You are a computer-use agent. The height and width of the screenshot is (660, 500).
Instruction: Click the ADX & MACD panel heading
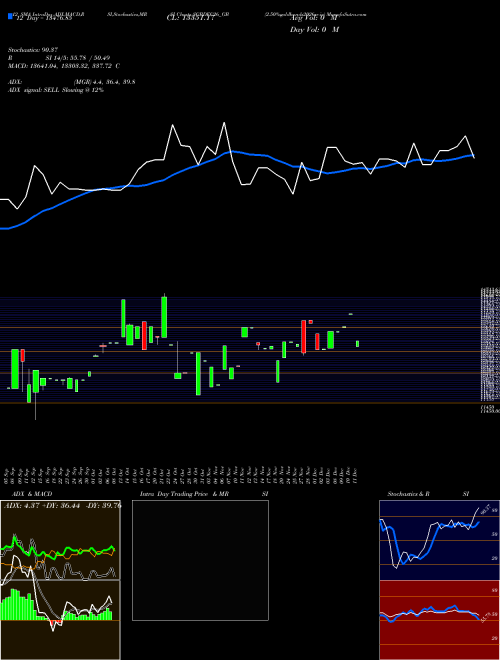32,494
